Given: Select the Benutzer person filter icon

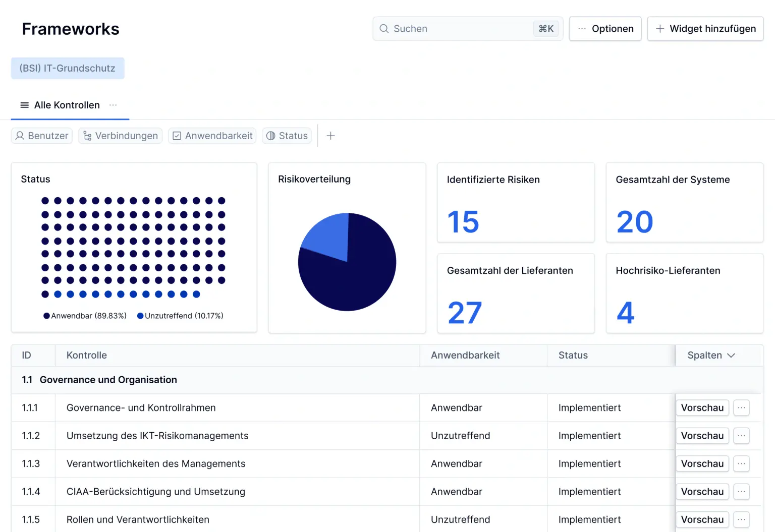Looking at the screenshot, I should 21,136.
